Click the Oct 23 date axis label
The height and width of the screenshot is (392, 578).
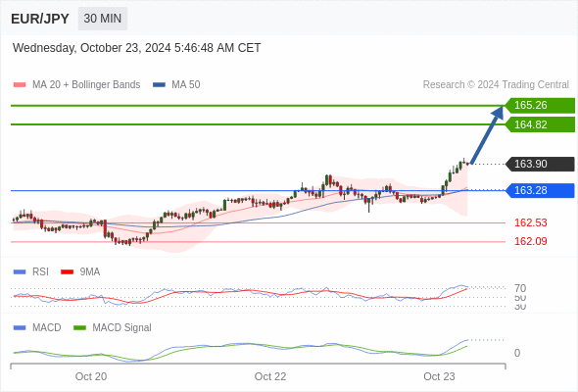[439, 376]
